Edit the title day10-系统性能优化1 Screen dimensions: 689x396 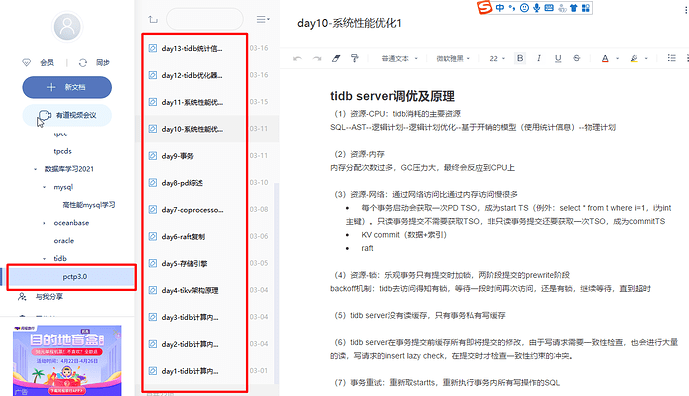(349, 23)
